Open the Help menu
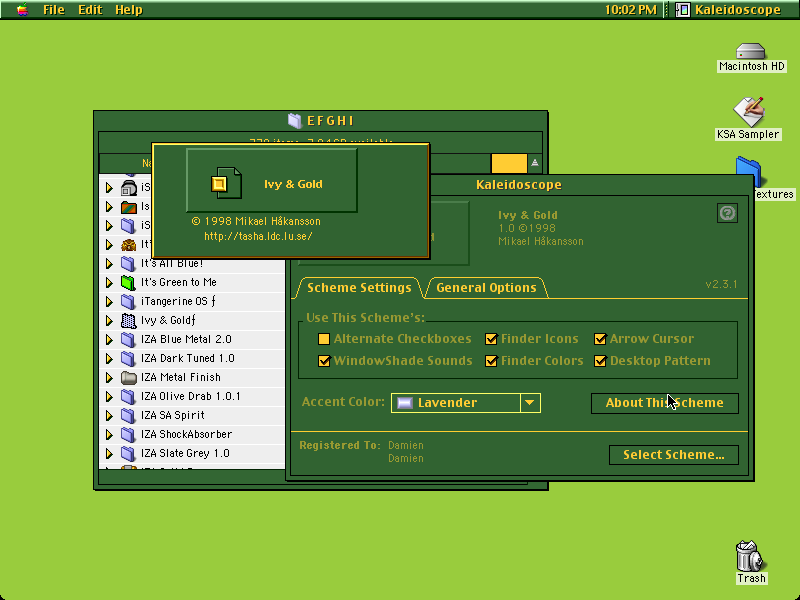 point(129,10)
